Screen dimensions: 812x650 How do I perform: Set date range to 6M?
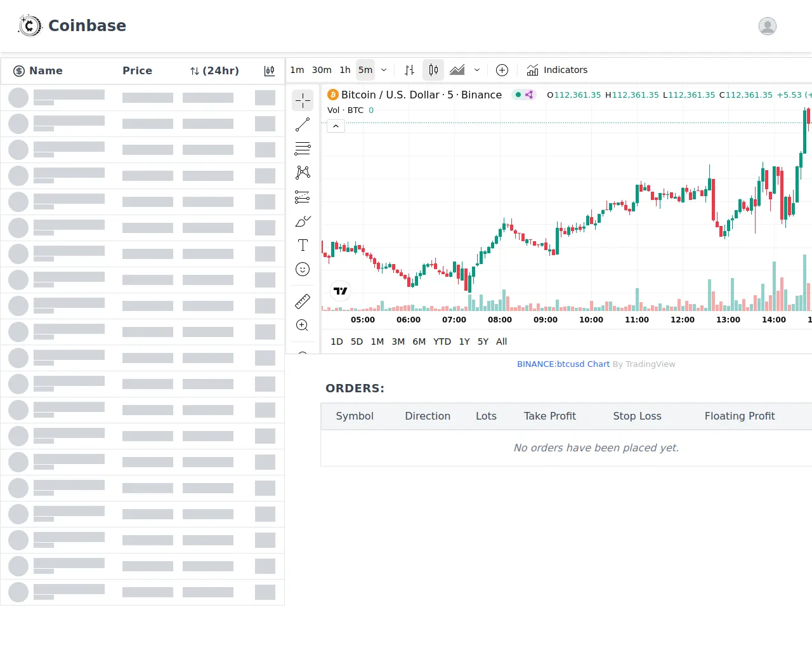point(419,342)
